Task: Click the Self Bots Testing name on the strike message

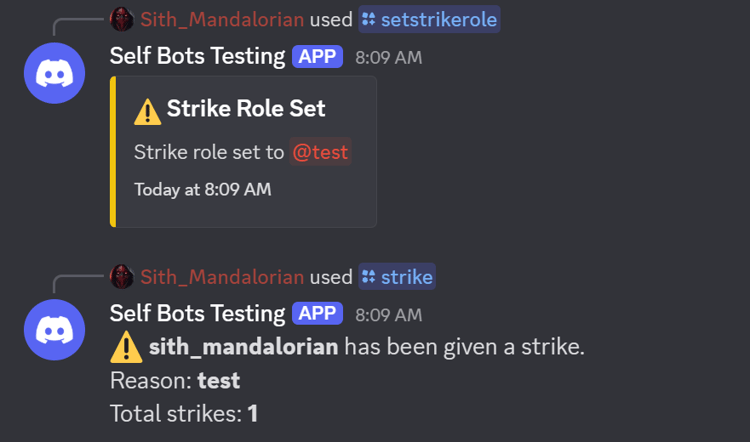Action: [x=197, y=314]
